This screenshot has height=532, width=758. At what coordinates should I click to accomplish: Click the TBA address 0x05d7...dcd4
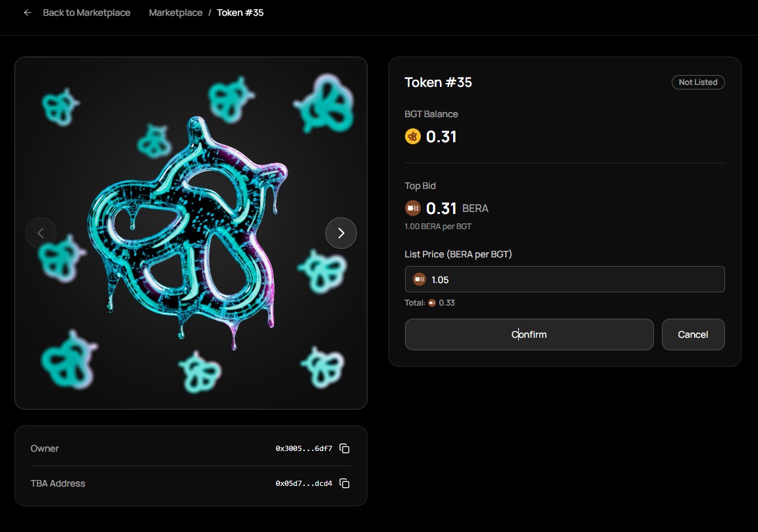(304, 483)
